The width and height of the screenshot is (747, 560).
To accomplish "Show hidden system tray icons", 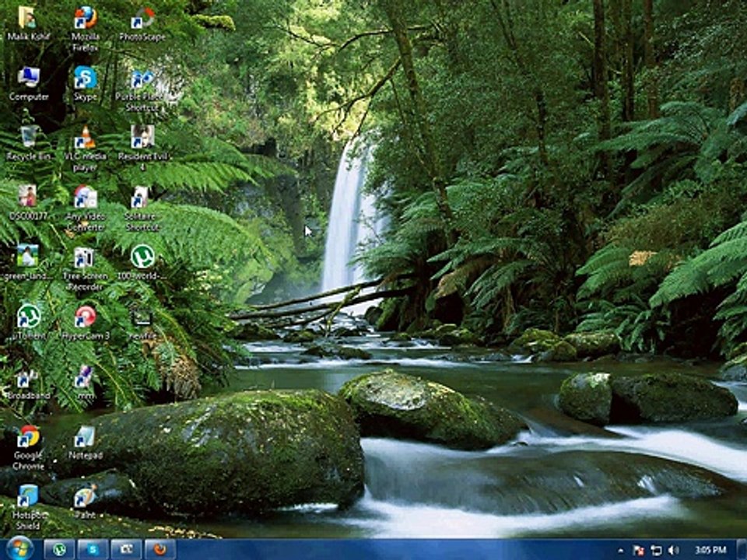I will 621,550.
